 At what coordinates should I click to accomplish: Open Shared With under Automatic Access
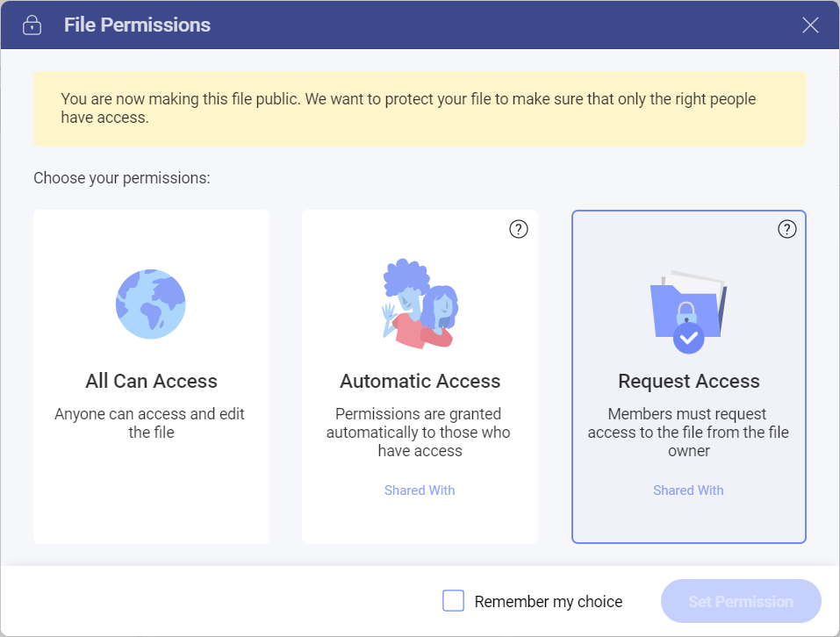(420, 490)
